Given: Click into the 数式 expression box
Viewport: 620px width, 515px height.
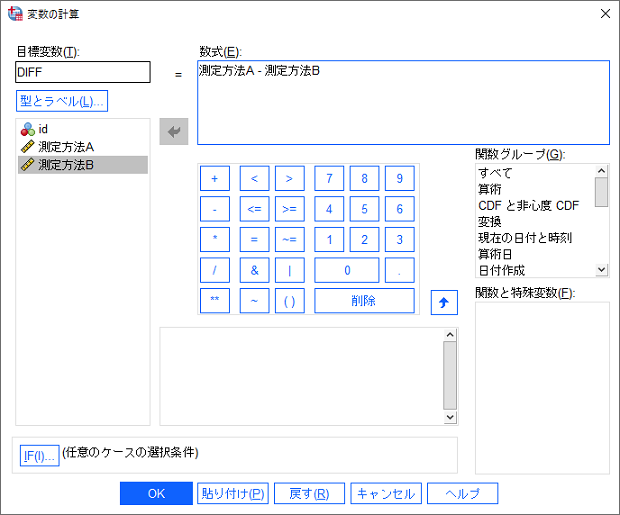Looking at the screenshot, I should click(x=403, y=103).
